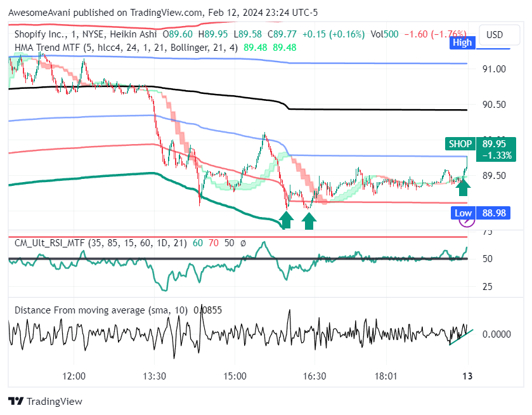The height and width of the screenshot is (415, 532).
Task: Click the Vol500 volume reading
Action: point(384,34)
